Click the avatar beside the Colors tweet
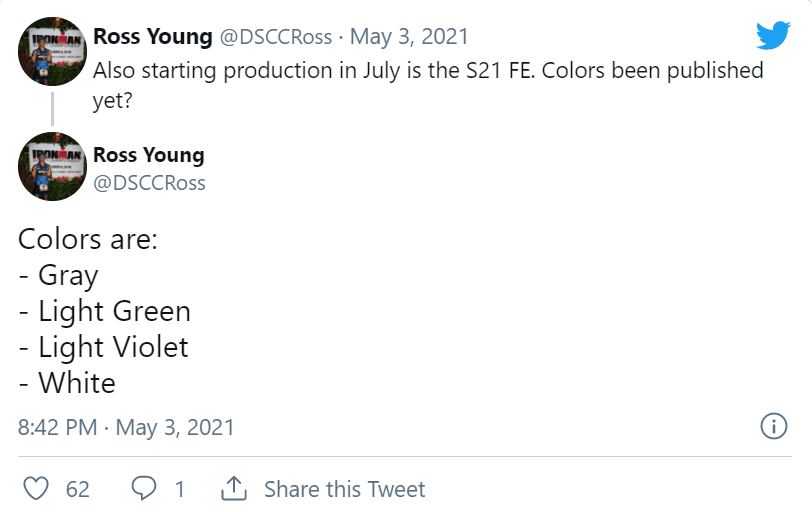 coord(53,166)
